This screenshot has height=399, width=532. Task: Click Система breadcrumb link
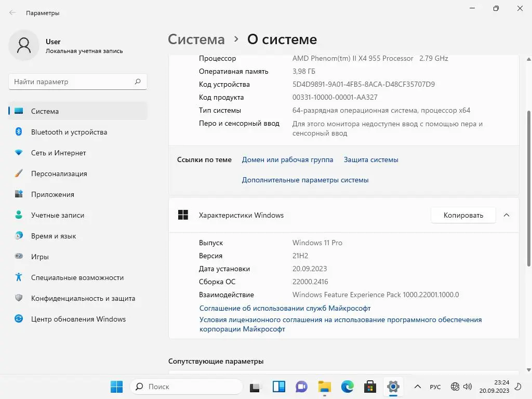pyautogui.click(x=196, y=39)
